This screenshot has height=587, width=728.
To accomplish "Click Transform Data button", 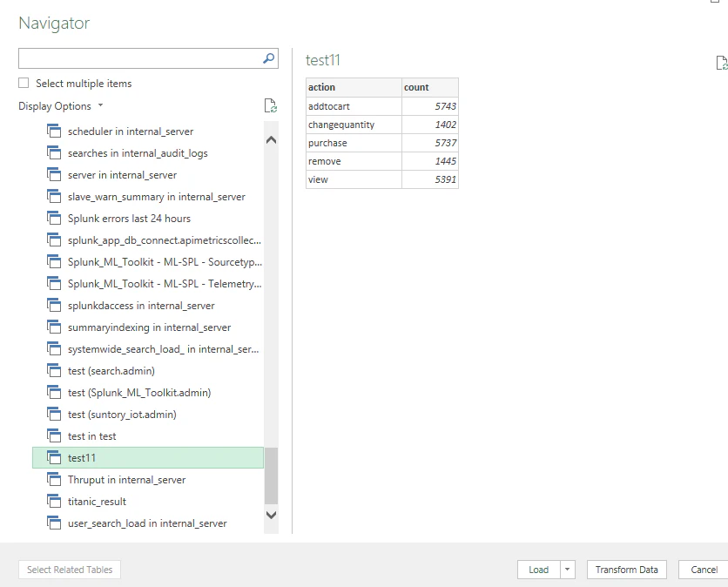I will click(x=626, y=570).
